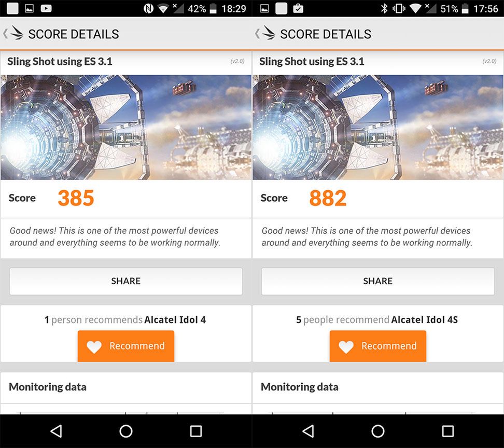Tap the Sling Shot image above score 882
This screenshot has height=448, width=504.
(378, 127)
